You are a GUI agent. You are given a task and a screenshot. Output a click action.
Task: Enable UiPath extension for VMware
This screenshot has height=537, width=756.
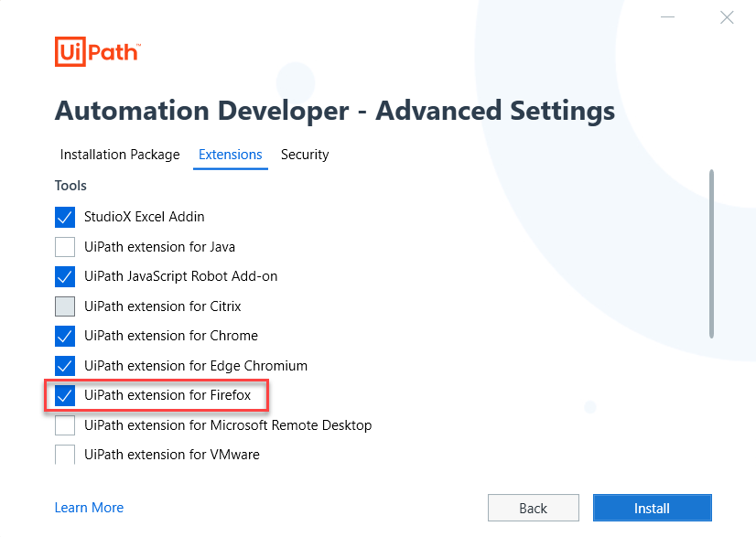[x=64, y=454]
